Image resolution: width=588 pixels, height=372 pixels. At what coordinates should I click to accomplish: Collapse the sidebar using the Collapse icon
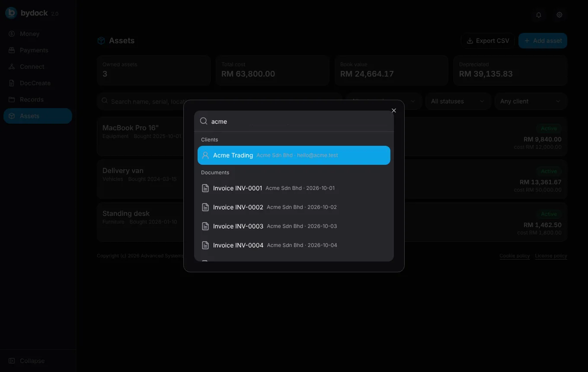point(12,361)
